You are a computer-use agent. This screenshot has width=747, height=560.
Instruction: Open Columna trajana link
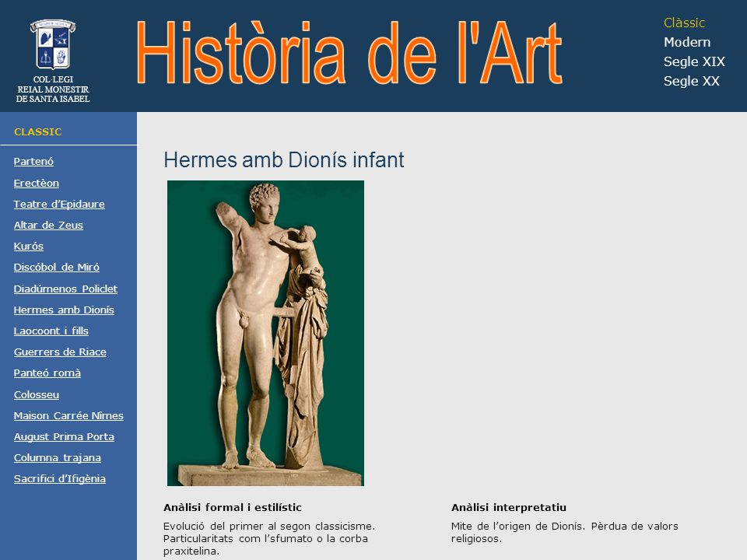(x=57, y=457)
